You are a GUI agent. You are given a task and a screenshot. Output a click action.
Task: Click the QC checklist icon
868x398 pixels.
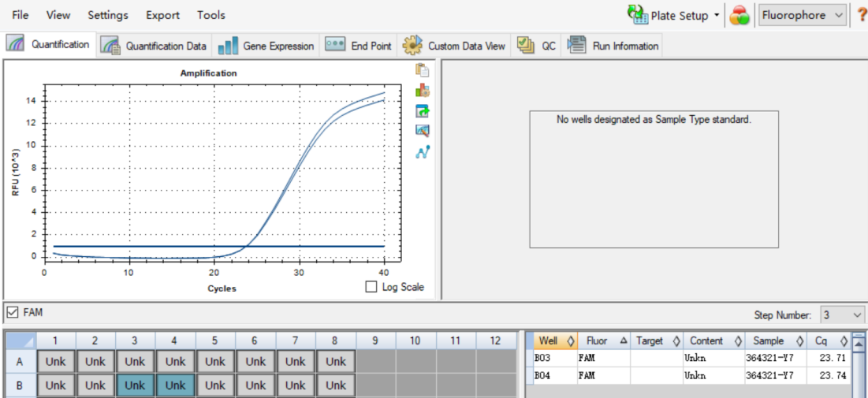(x=525, y=45)
